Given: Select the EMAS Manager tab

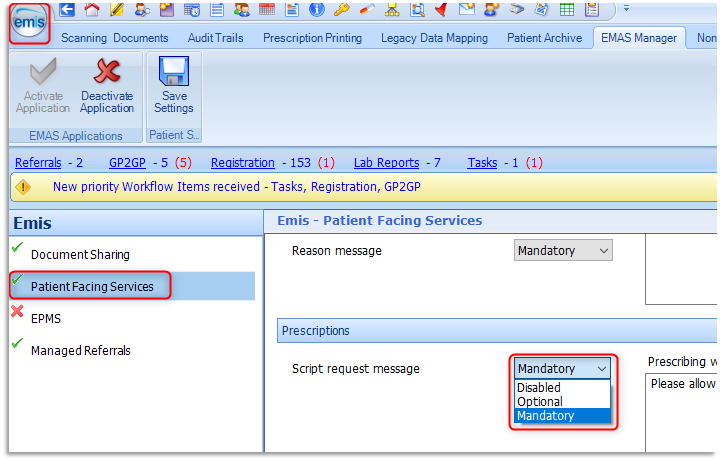Looking at the screenshot, I should (639, 38).
